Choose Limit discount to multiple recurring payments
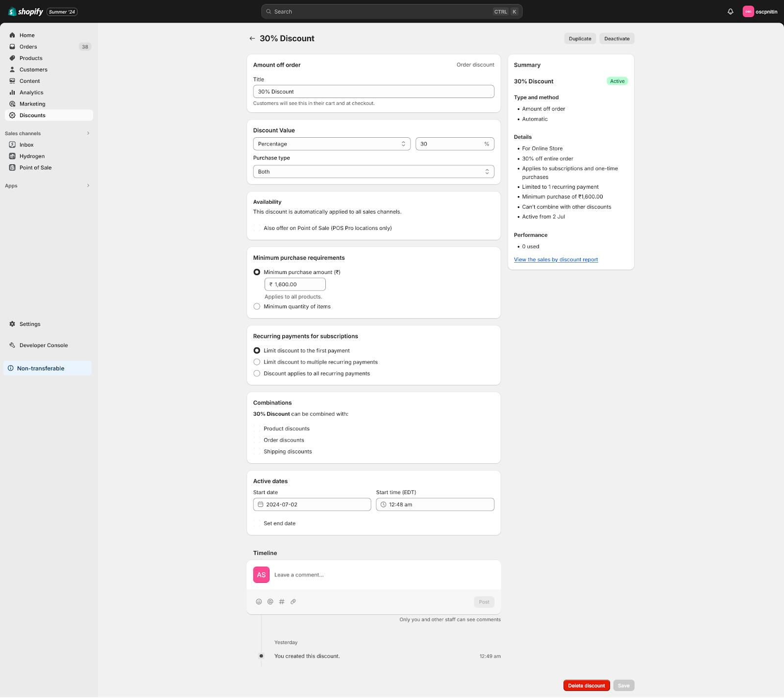Screen dimensions: 784x698 pos(257,362)
